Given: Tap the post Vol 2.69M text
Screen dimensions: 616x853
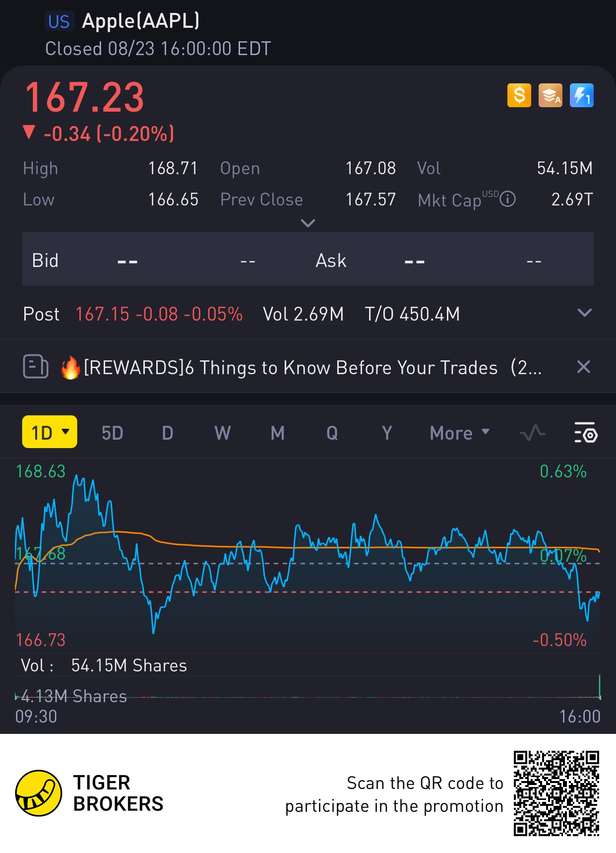Looking at the screenshot, I should [x=303, y=314].
